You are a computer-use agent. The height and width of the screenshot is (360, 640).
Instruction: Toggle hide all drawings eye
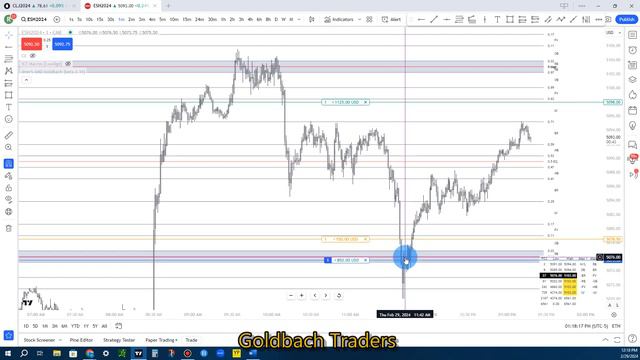9,200
